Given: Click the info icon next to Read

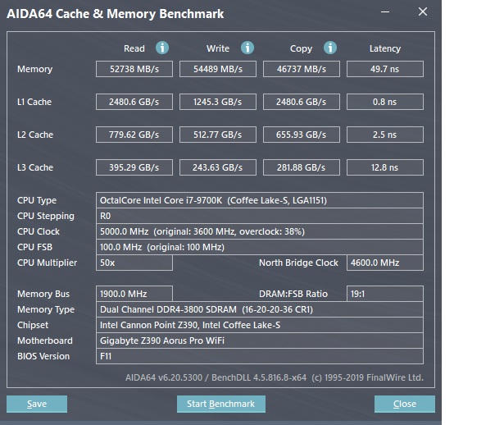Looking at the screenshot, I should [x=162, y=48].
